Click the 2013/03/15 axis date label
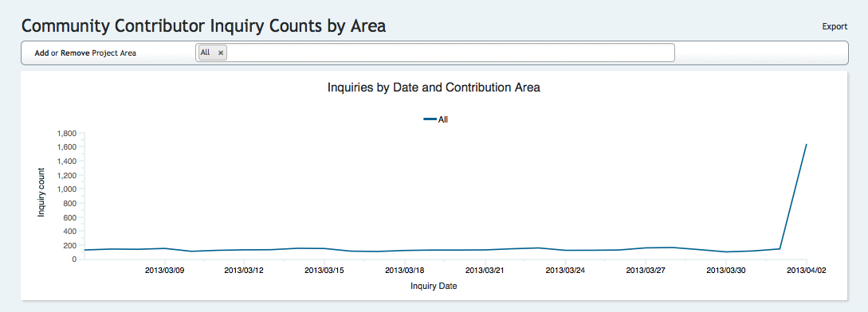 pos(324,271)
